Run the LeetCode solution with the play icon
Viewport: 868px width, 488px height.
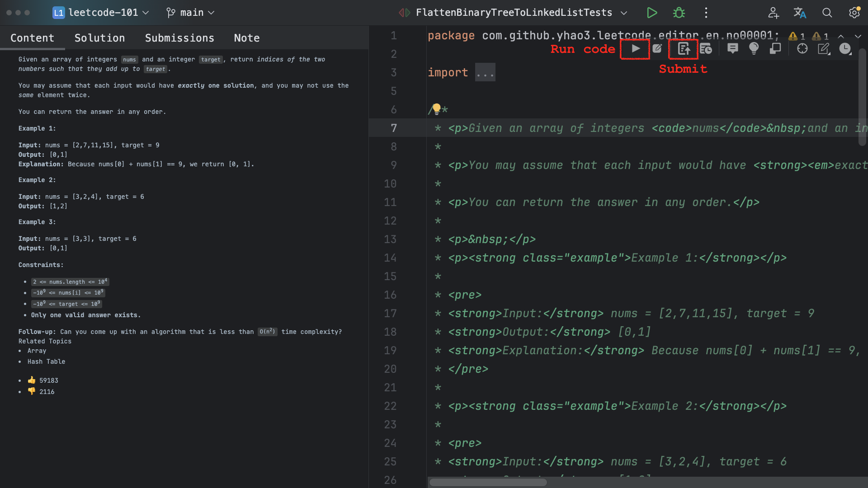pos(636,49)
